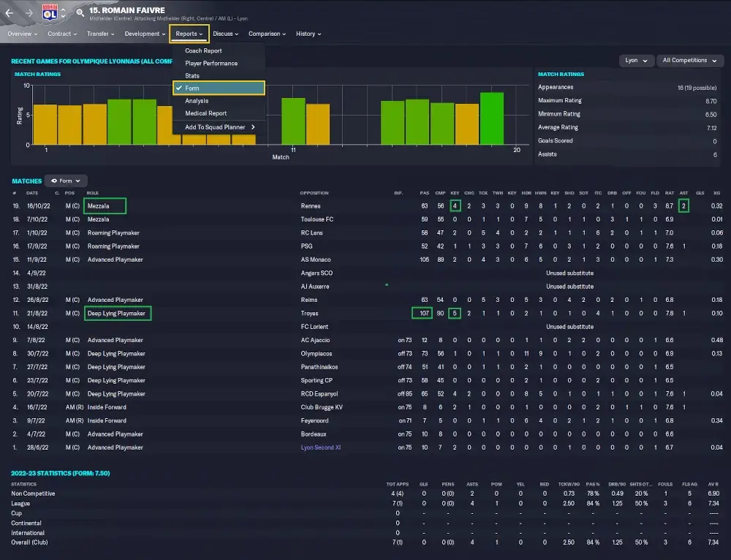Click PSG in the opposition column

[x=307, y=246]
